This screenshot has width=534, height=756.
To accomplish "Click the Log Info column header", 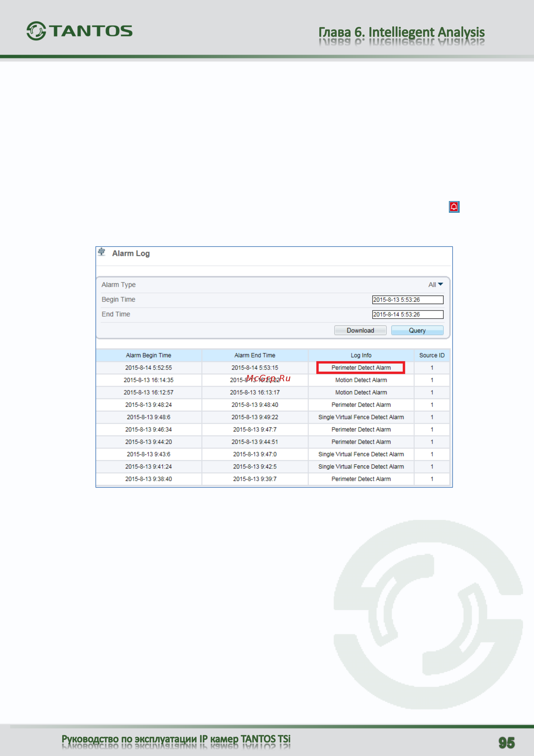I will coord(361,355).
